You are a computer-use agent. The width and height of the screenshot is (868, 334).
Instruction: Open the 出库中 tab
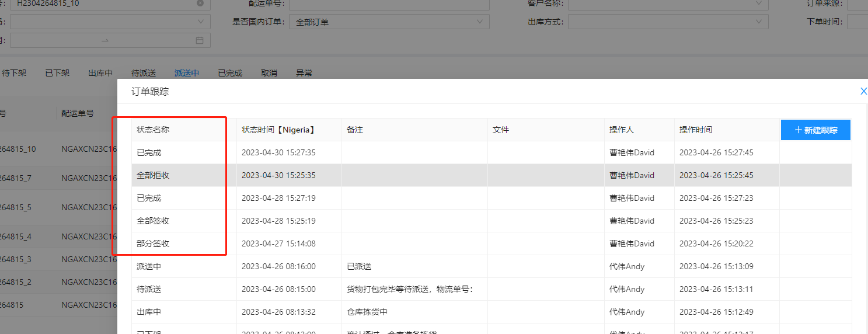point(100,73)
